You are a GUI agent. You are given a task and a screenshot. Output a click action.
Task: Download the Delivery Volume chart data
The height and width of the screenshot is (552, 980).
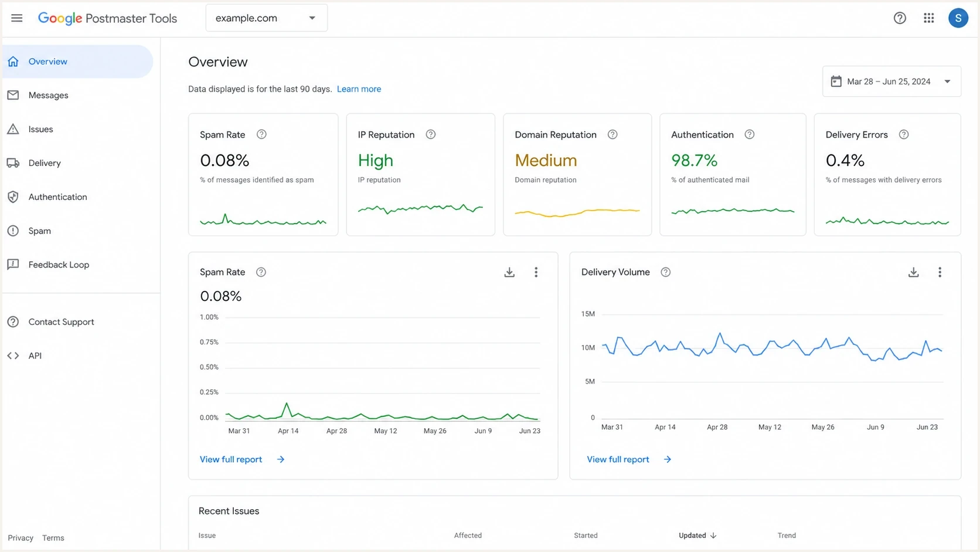coord(913,272)
